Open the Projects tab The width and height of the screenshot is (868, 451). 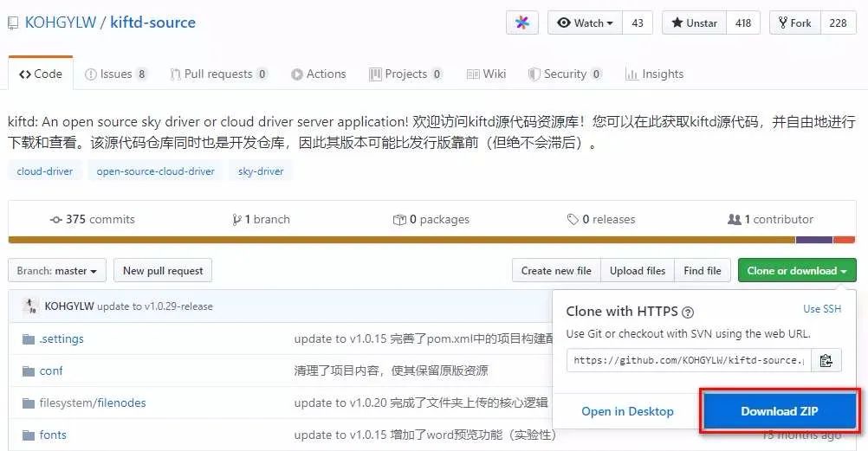coord(405,74)
